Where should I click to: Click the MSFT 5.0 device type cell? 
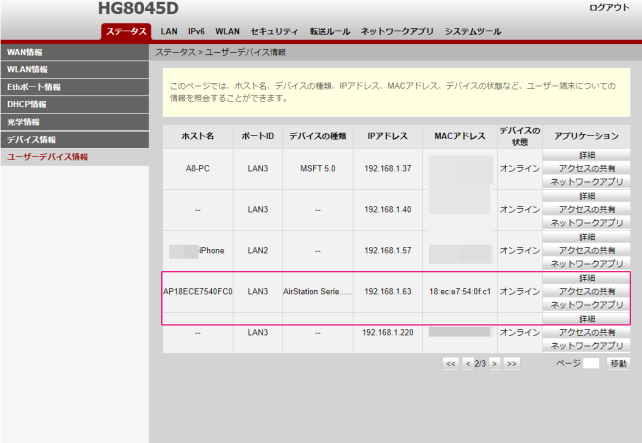click(318, 168)
